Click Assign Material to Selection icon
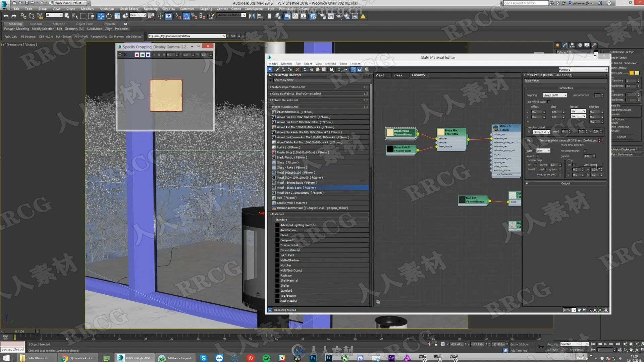Image resolution: width=644 pixels, height=362 pixels. (x=290, y=69)
